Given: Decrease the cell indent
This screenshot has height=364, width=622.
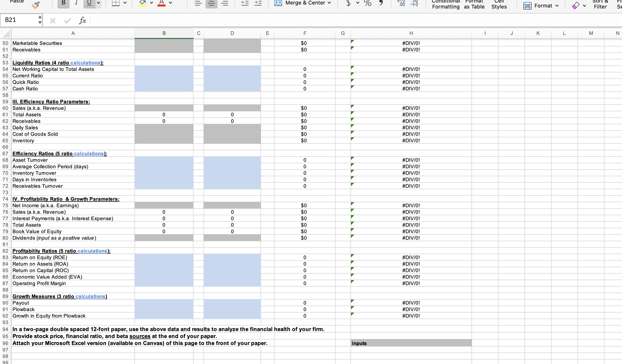Looking at the screenshot, I should (x=245, y=3).
